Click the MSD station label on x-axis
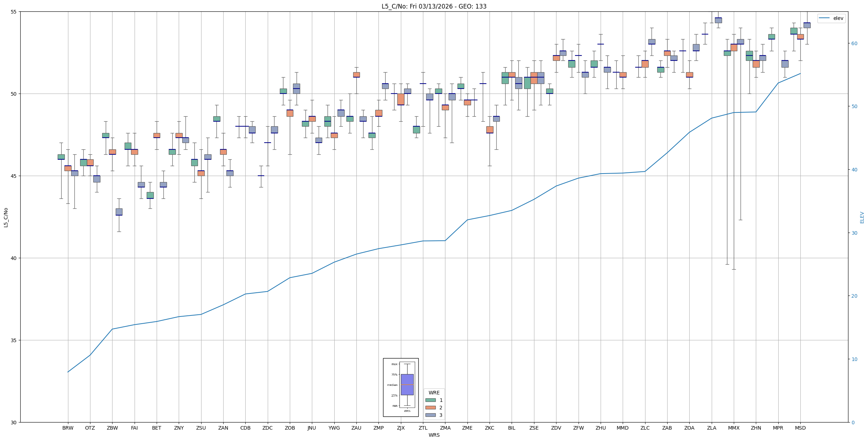The height and width of the screenshot is (441, 868). point(800,428)
